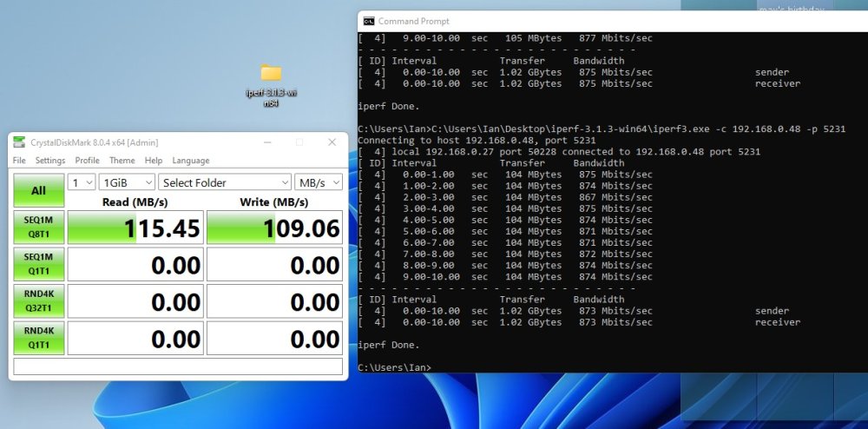This screenshot has width=868, height=429.
Task: Click the SEQ1M Q1T1 write value 0.00
Action: (x=274, y=264)
